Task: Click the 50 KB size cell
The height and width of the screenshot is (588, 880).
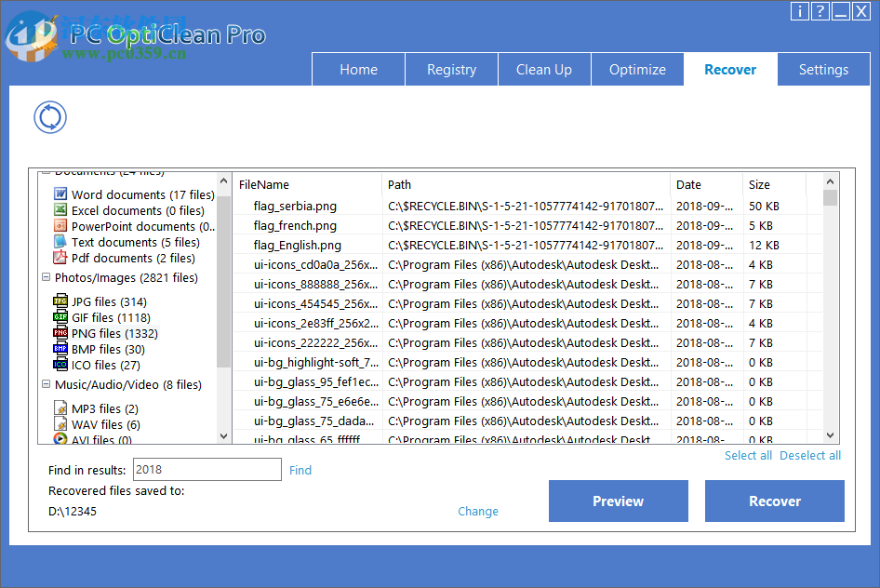Action: pos(764,206)
